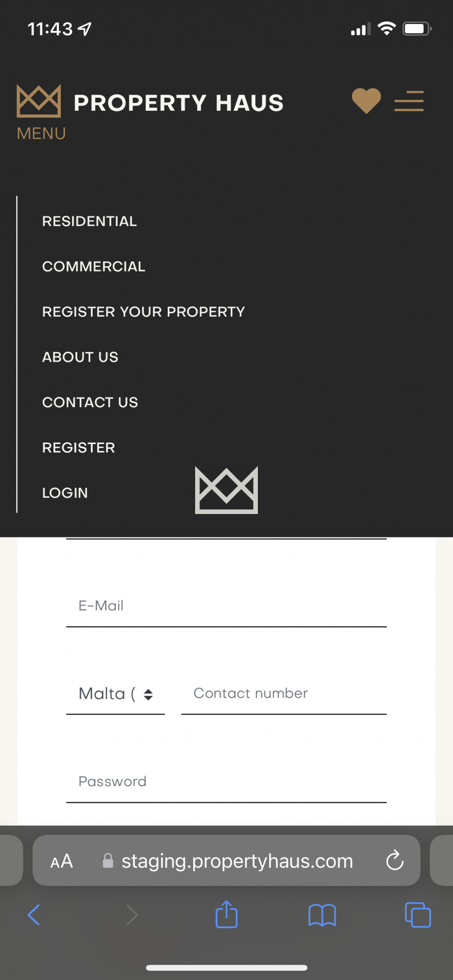
Task: Open Safari share sheet
Action: [226, 914]
